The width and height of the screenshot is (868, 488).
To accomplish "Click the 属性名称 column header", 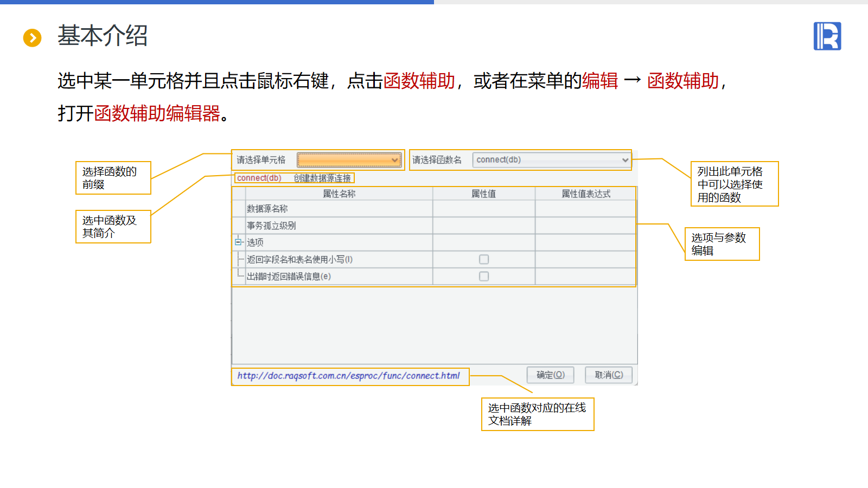I will point(339,194).
